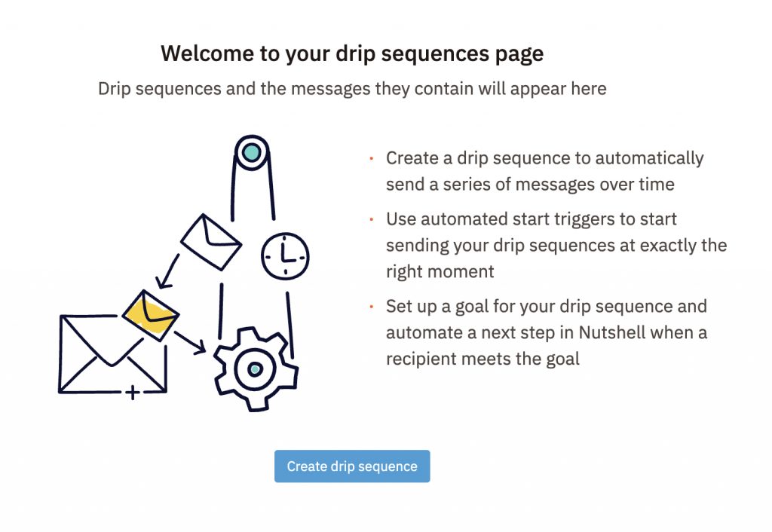Select the clock icon in the illustration
The height and width of the screenshot is (532, 772).
click(x=285, y=256)
